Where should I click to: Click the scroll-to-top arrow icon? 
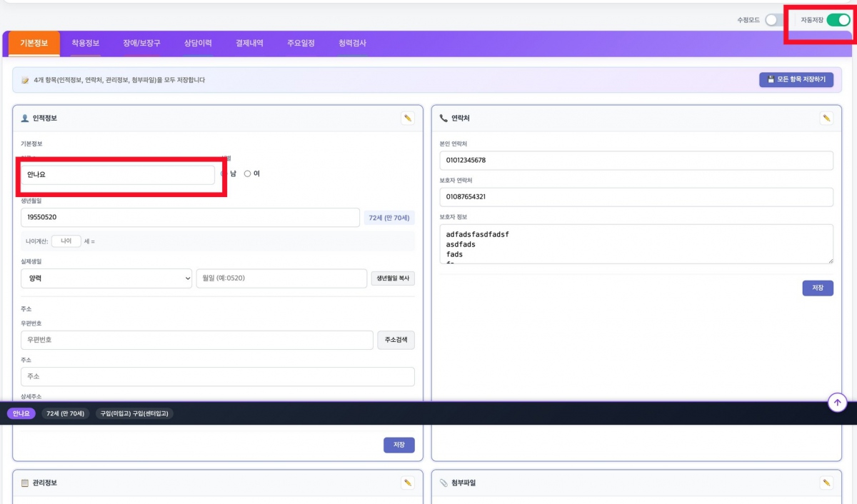pyautogui.click(x=837, y=403)
